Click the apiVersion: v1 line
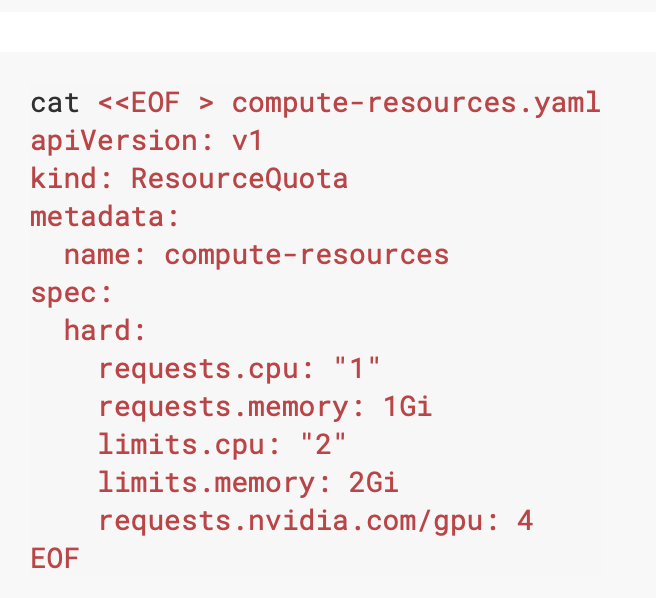 146,141
